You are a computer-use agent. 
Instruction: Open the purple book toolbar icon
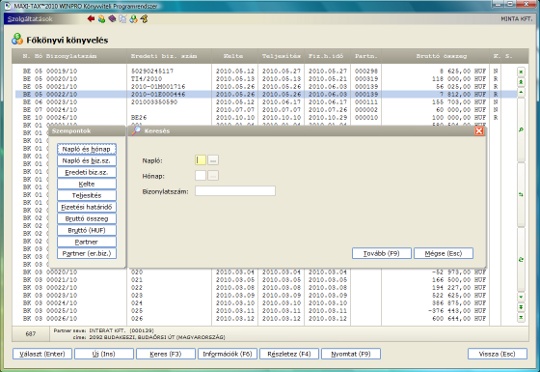(112, 19)
